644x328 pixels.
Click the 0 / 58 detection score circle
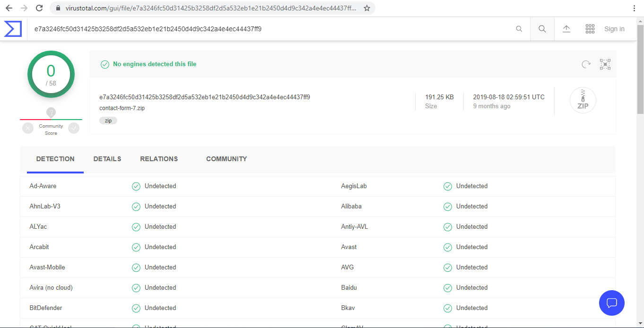51,74
